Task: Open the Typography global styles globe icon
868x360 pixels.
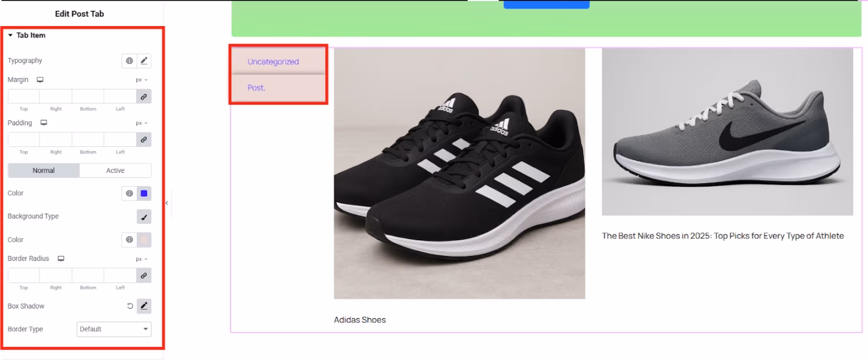Action: pos(129,60)
